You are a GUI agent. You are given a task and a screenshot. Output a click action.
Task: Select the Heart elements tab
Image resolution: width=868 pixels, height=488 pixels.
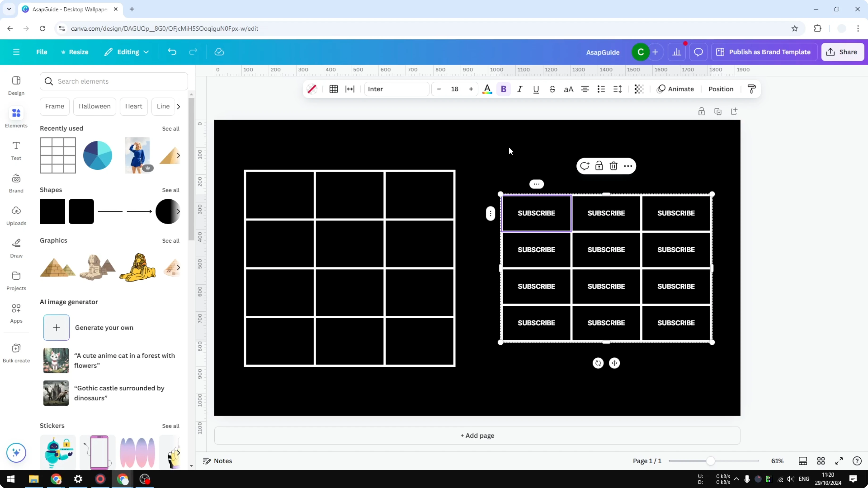(x=134, y=106)
